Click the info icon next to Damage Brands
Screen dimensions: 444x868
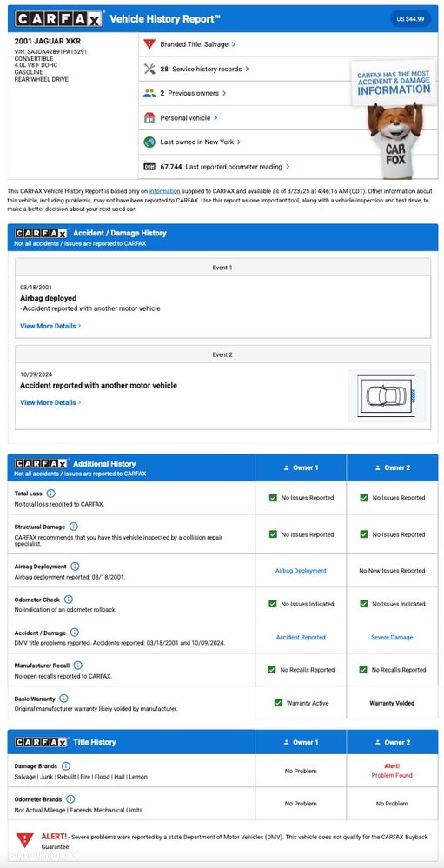click(x=66, y=766)
